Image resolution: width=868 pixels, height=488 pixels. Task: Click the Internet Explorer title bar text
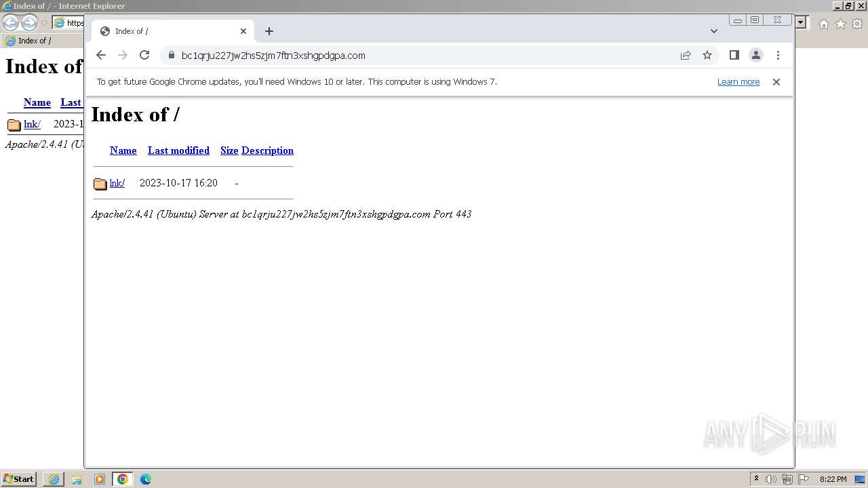pyautogui.click(x=68, y=6)
